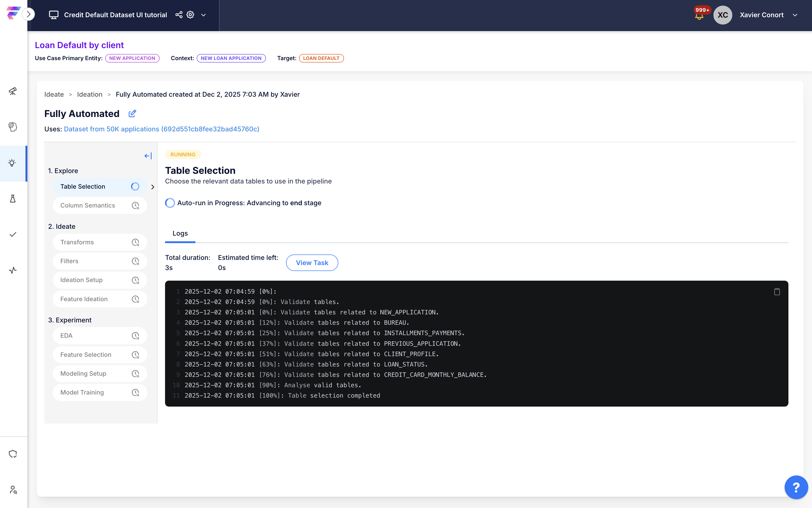The height and width of the screenshot is (508, 812).
Task: Click the share icon in header
Action: click(x=179, y=15)
